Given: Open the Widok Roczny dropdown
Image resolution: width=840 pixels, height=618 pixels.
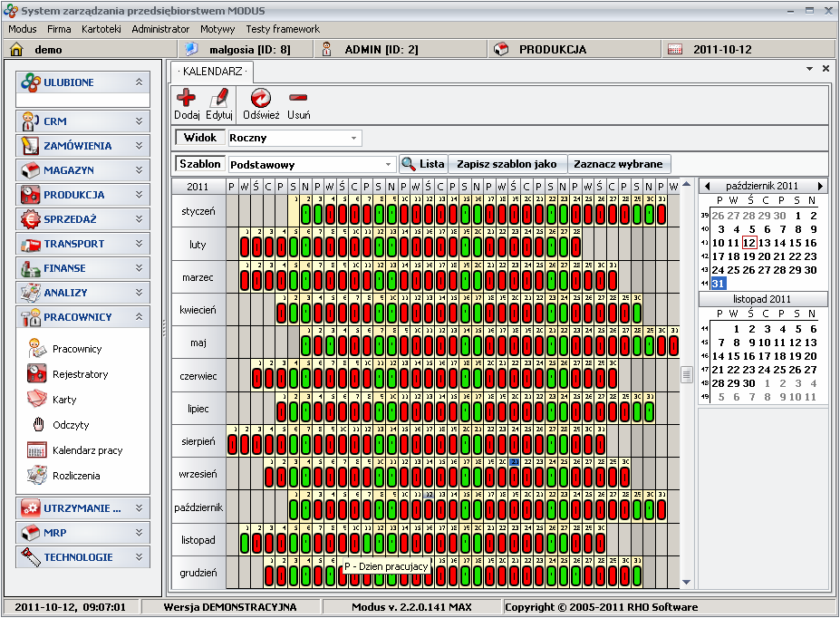Looking at the screenshot, I should 353,139.
